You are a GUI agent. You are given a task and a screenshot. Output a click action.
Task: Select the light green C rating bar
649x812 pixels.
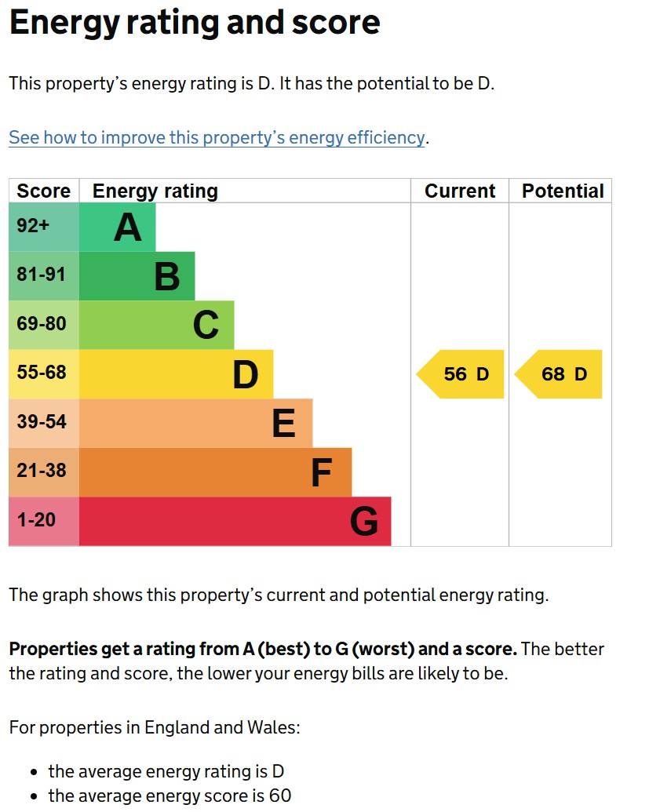pos(156,325)
